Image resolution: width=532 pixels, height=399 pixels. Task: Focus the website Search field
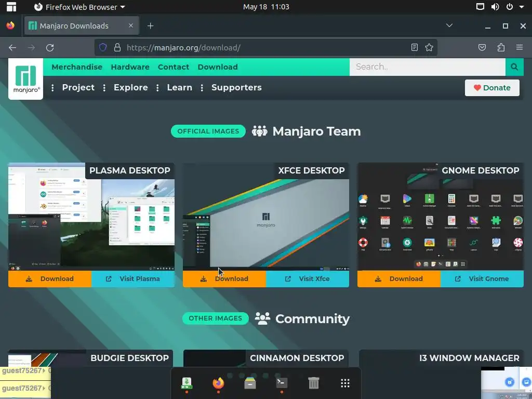click(427, 67)
